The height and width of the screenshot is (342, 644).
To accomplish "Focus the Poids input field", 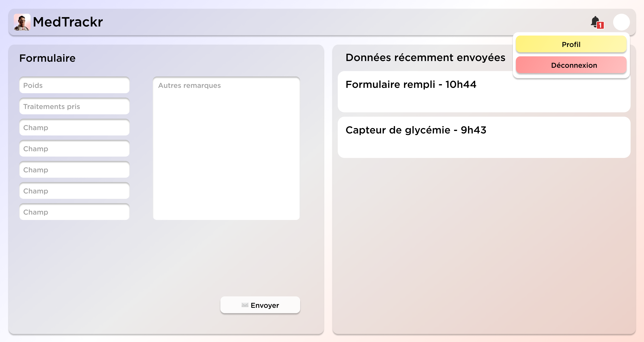I will pyautogui.click(x=74, y=85).
